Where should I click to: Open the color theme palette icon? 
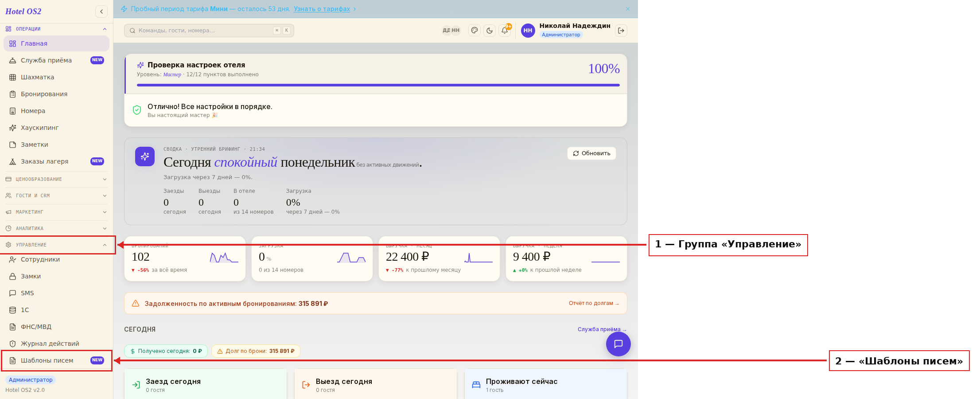pos(474,31)
